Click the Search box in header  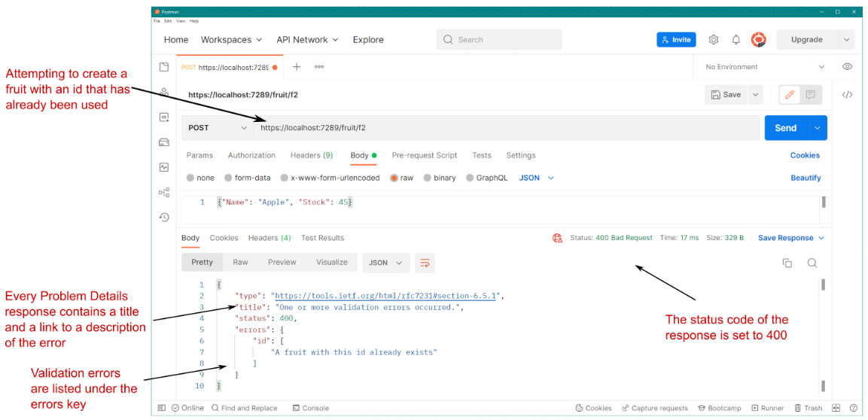coord(499,40)
